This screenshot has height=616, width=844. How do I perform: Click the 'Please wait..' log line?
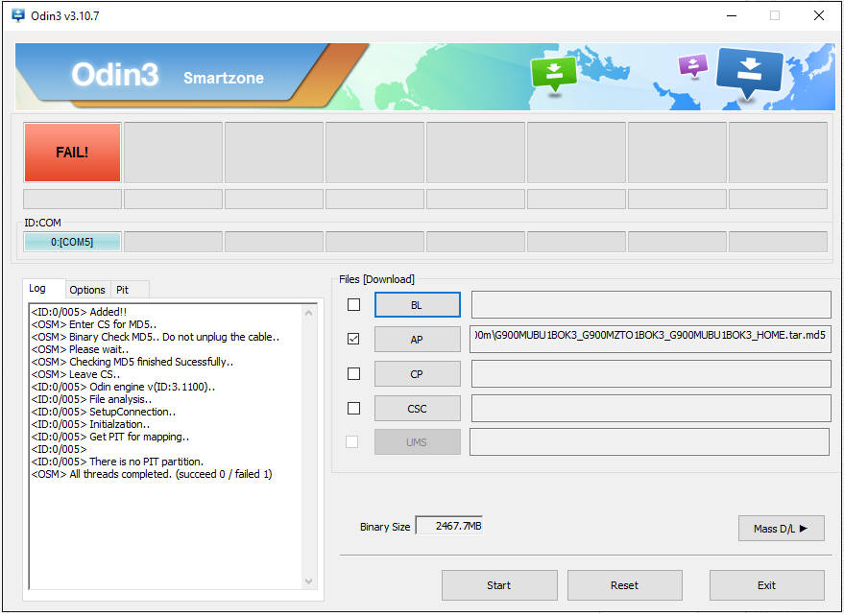(80, 349)
